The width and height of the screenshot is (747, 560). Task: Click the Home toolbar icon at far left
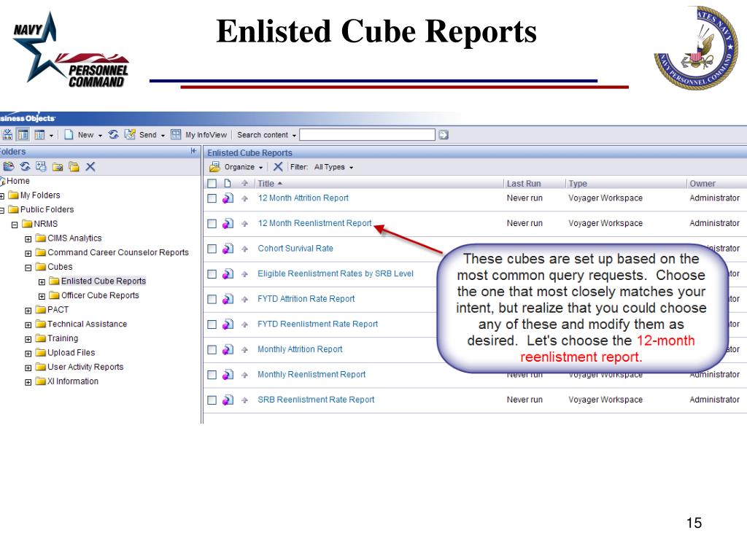point(7,135)
